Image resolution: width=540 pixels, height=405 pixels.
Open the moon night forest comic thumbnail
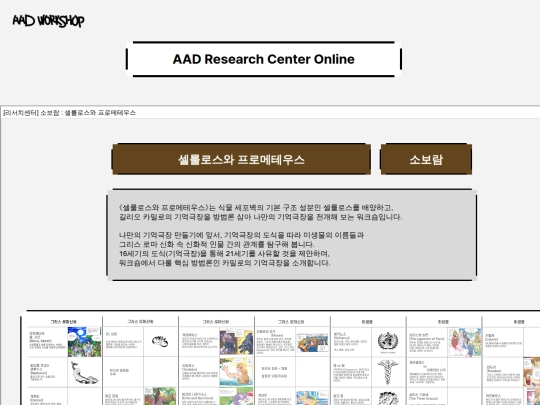tap(85, 342)
